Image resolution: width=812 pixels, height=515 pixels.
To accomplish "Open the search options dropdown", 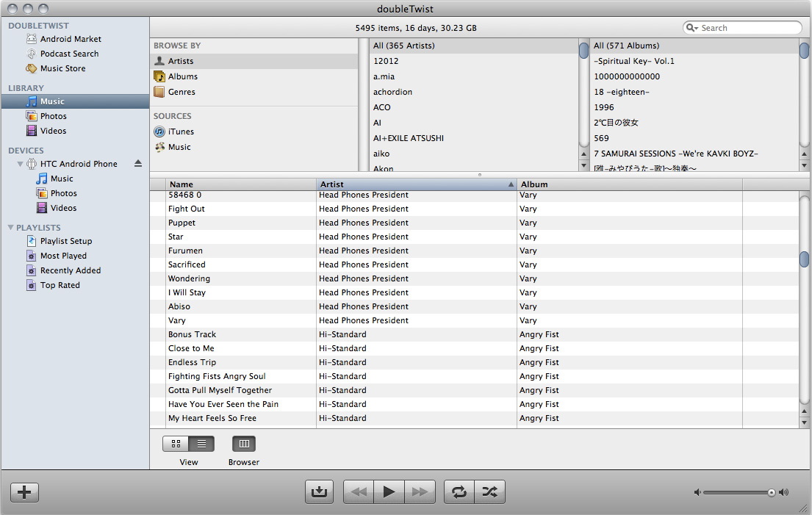I will (692, 28).
